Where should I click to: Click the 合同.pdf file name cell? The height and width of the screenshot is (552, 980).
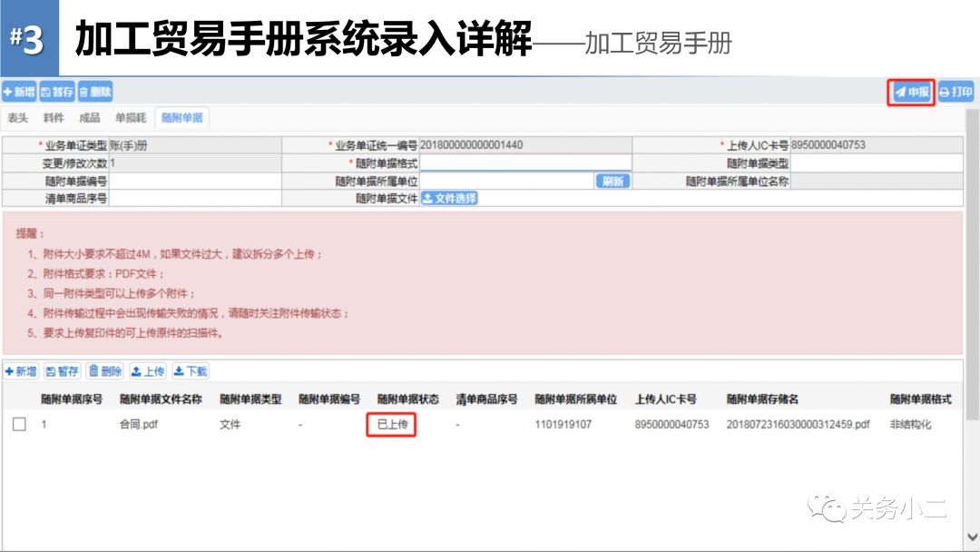click(x=139, y=425)
